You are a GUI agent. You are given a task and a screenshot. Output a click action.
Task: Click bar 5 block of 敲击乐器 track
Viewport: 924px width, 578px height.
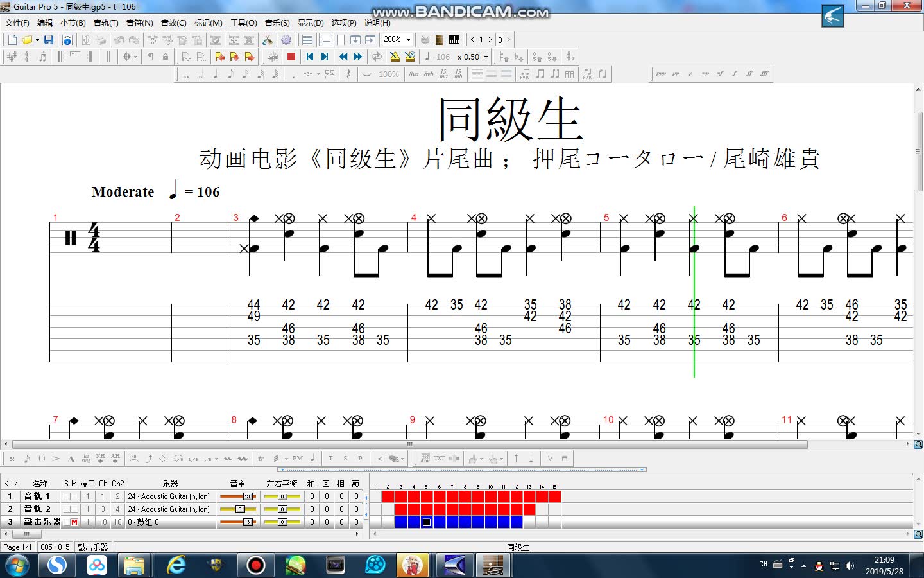click(427, 522)
